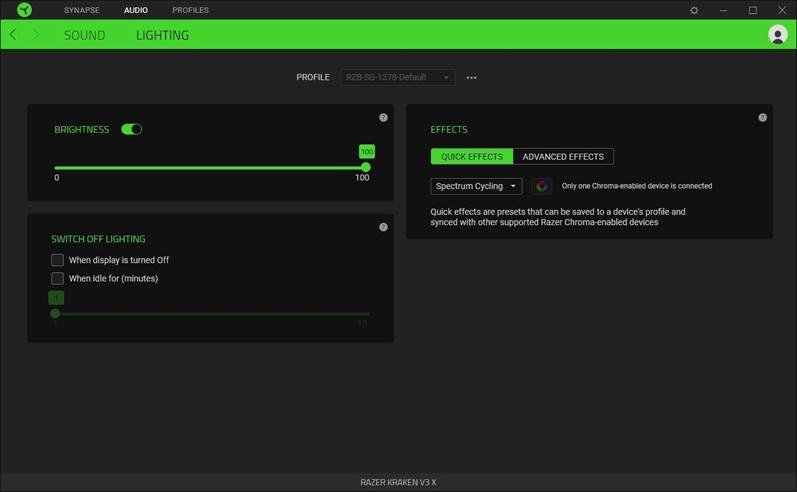Switch to the Sound subtab
The image size is (797, 492).
point(85,35)
